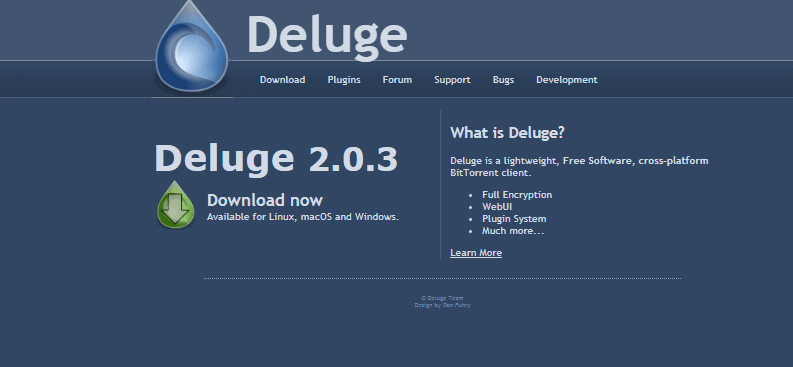
Task: Go to the Forum page
Action: 397,80
